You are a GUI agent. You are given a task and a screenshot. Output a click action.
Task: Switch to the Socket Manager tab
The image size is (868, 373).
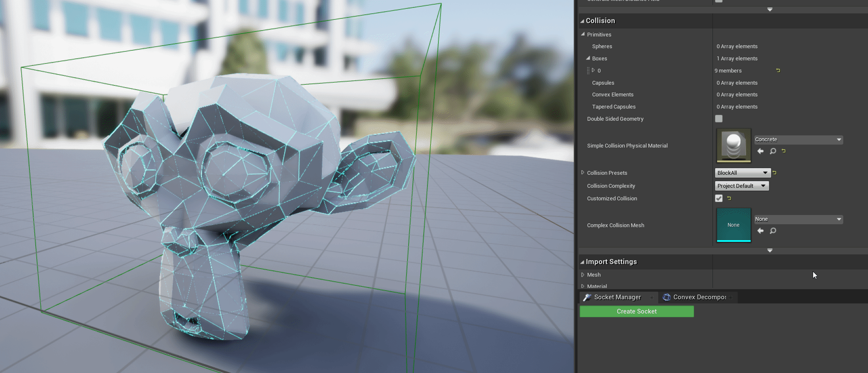[x=617, y=297]
